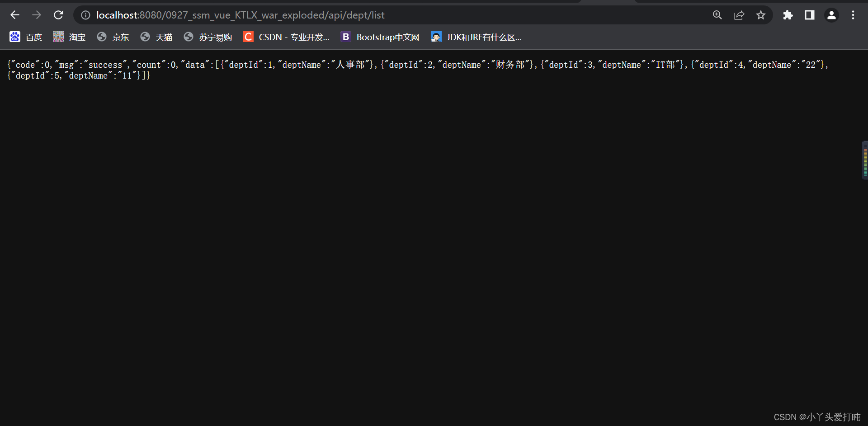View site information icon in address bar
Screen dimensions: 868x426
pos(85,15)
